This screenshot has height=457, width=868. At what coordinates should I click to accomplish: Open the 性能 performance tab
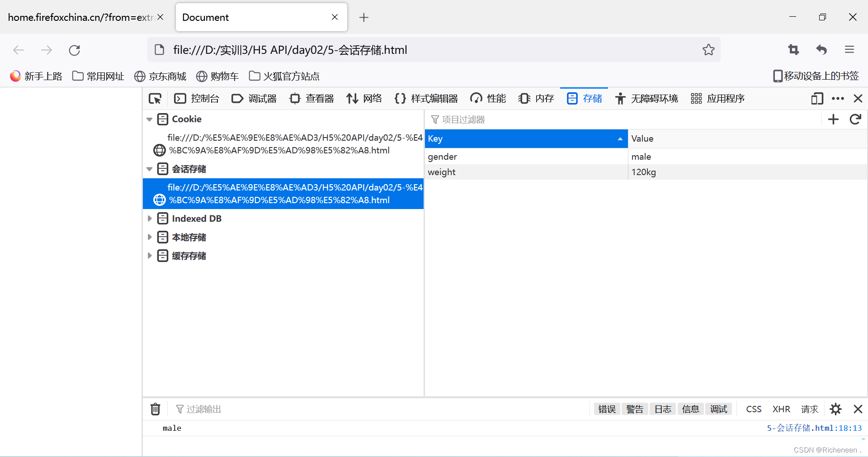pos(488,99)
